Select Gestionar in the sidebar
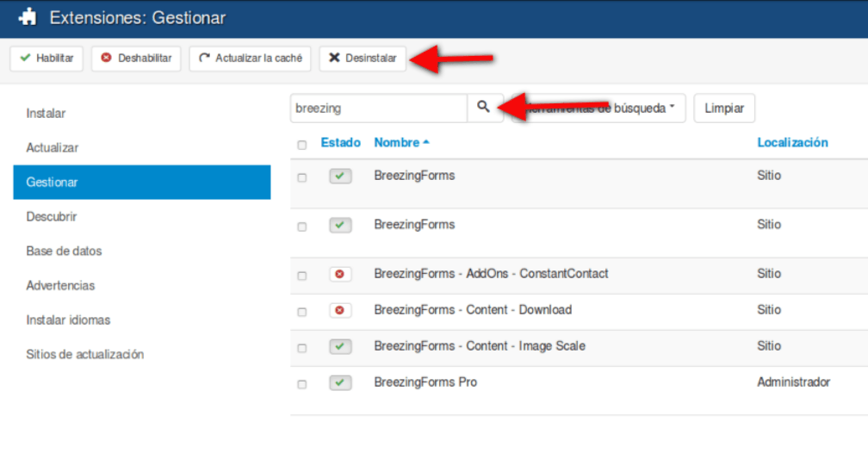Screen dimensions: 868x453 pyautogui.click(x=142, y=183)
